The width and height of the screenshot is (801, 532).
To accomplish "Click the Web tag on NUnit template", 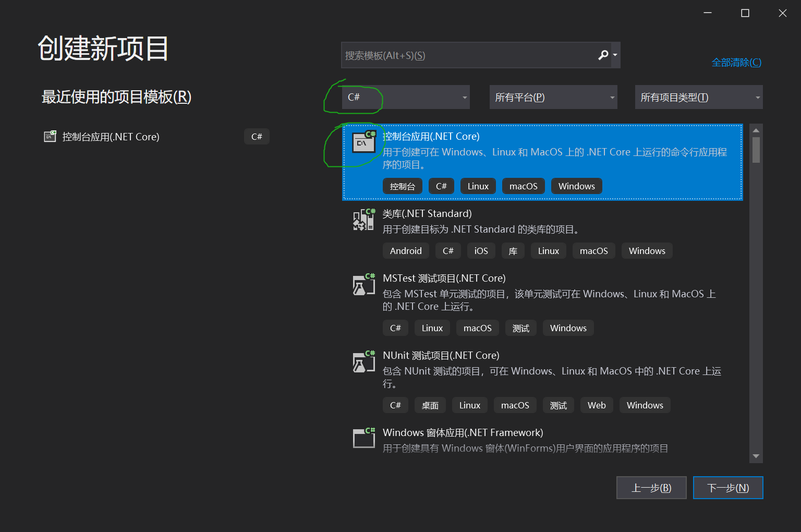I will [x=597, y=405].
